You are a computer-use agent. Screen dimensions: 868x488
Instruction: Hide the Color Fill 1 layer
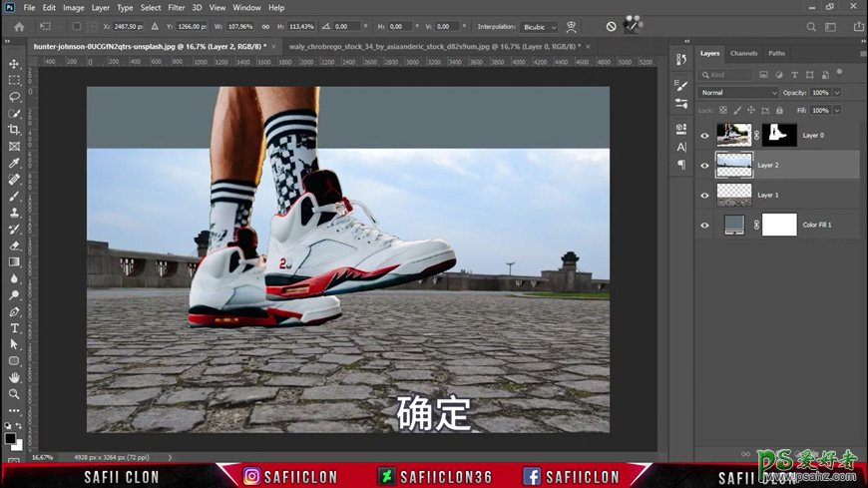704,225
